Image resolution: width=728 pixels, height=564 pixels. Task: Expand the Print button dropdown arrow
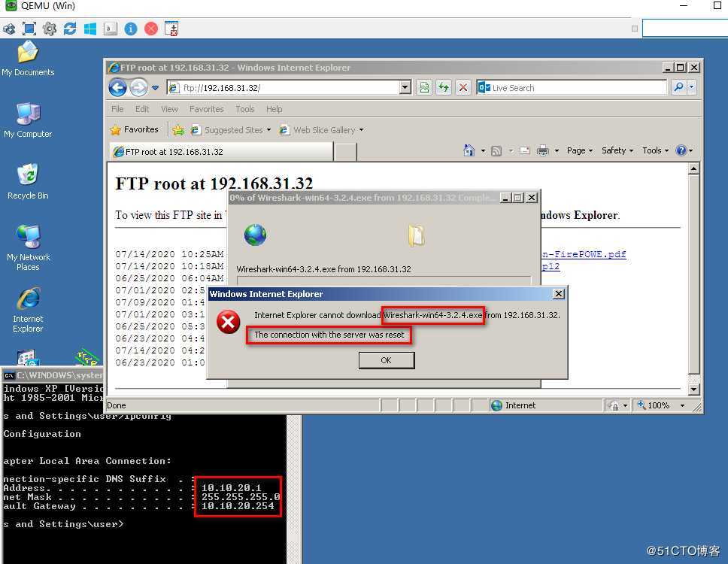click(x=557, y=151)
